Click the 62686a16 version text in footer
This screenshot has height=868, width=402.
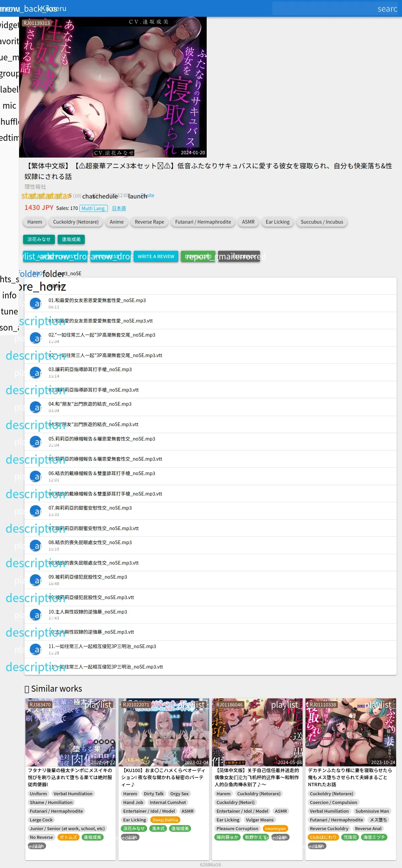point(210,865)
